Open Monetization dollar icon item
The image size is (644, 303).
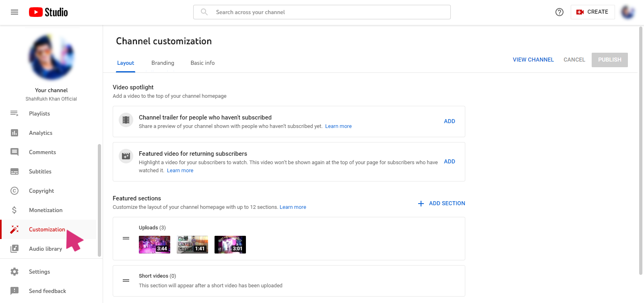pos(14,210)
